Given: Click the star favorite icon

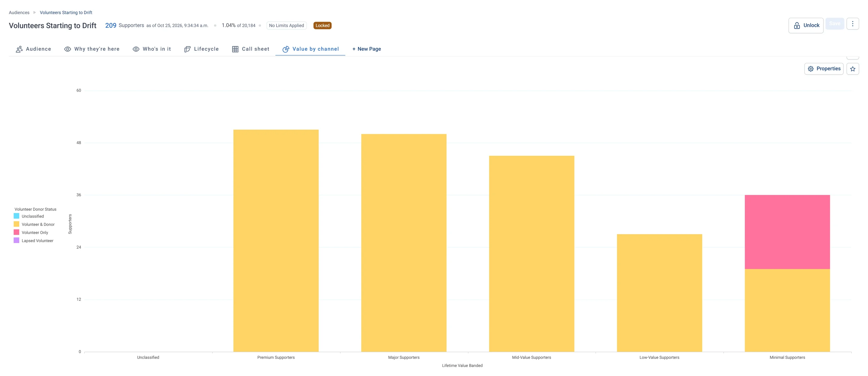Looking at the screenshot, I should coord(853,69).
